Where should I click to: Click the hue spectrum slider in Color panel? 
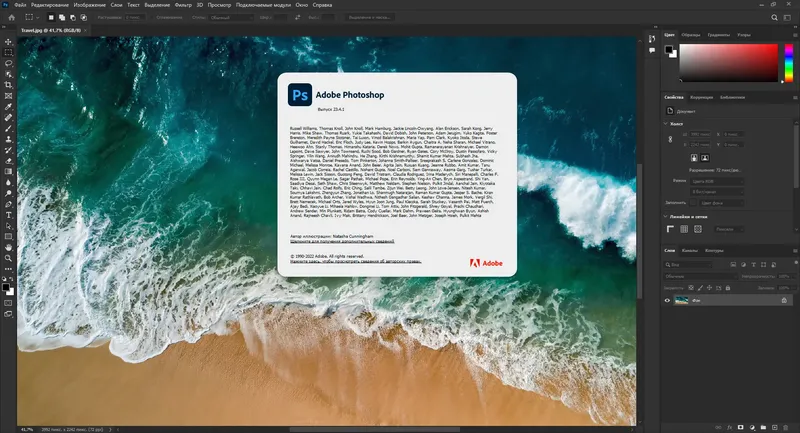[789, 63]
